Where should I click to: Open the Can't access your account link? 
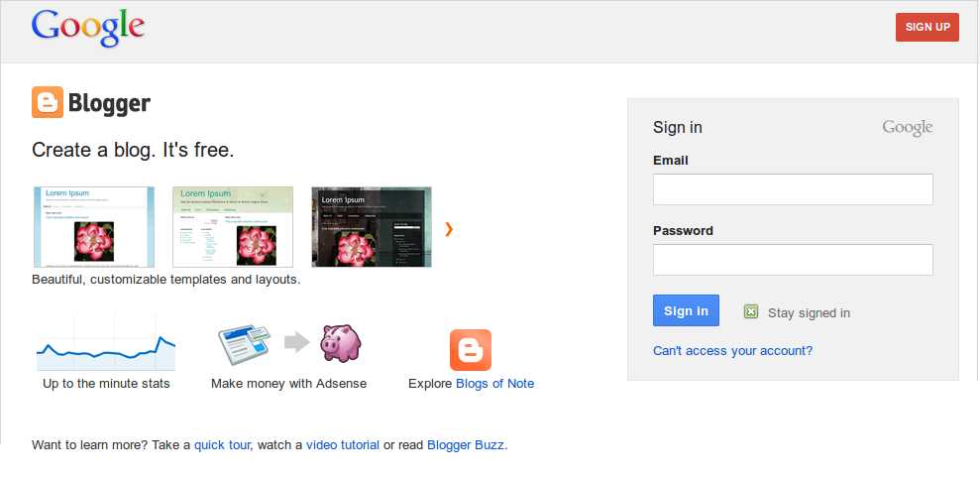coord(732,351)
